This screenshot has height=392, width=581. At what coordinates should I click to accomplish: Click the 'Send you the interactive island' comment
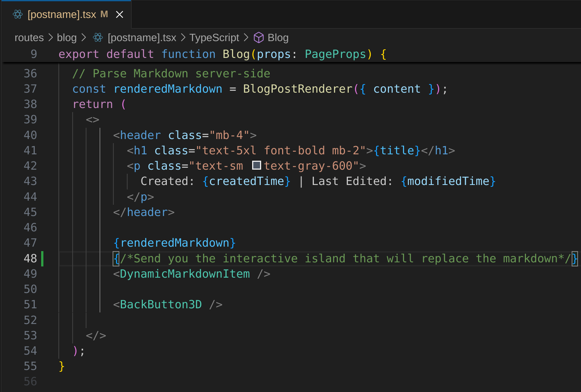tap(346, 259)
